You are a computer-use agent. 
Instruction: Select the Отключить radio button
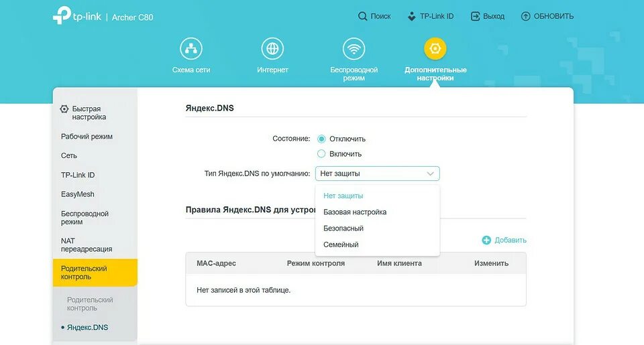pyautogui.click(x=321, y=139)
